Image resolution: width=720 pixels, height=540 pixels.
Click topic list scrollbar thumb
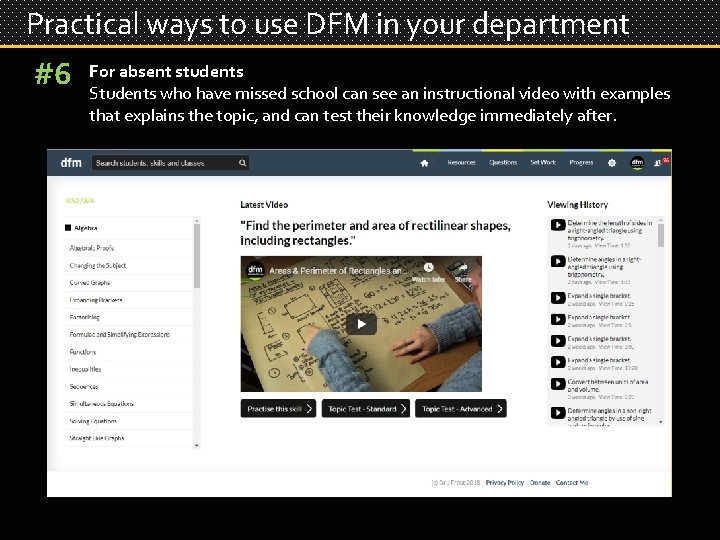click(197, 255)
